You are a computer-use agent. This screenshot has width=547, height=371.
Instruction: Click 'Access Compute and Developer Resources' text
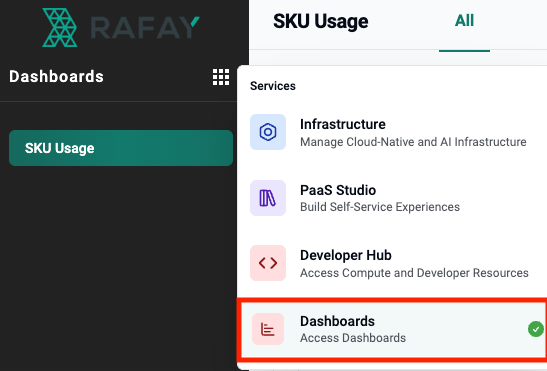[x=414, y=273]
